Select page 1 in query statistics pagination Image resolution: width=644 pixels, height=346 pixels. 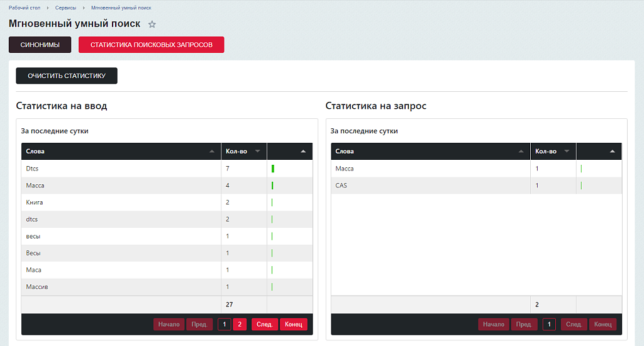pos(549,325)
